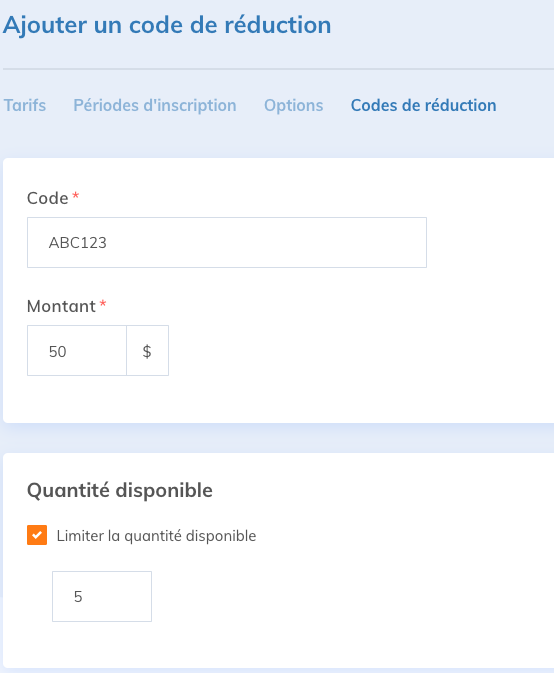Click the $ currency unit box
This screenshot has height=673, width=554.
point(147,351)
